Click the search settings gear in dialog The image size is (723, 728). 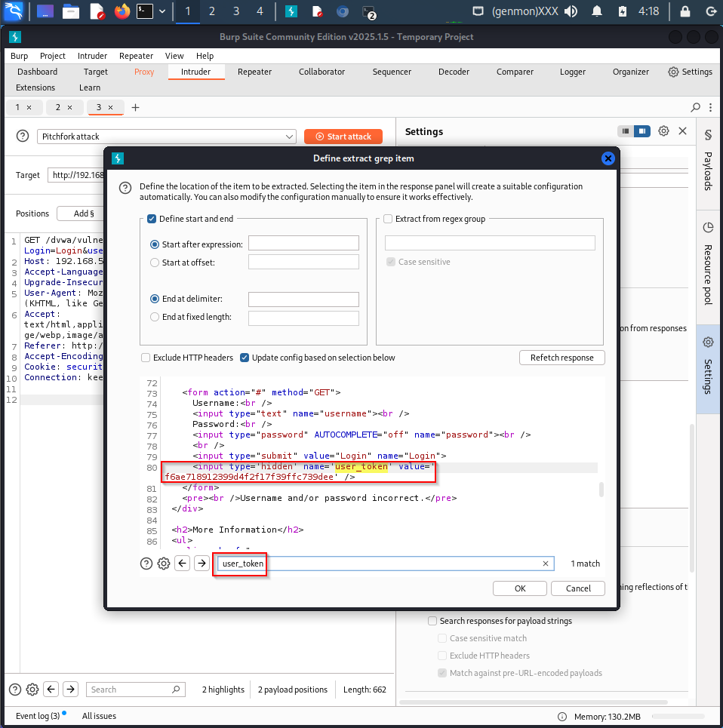(x=164, y=564)
